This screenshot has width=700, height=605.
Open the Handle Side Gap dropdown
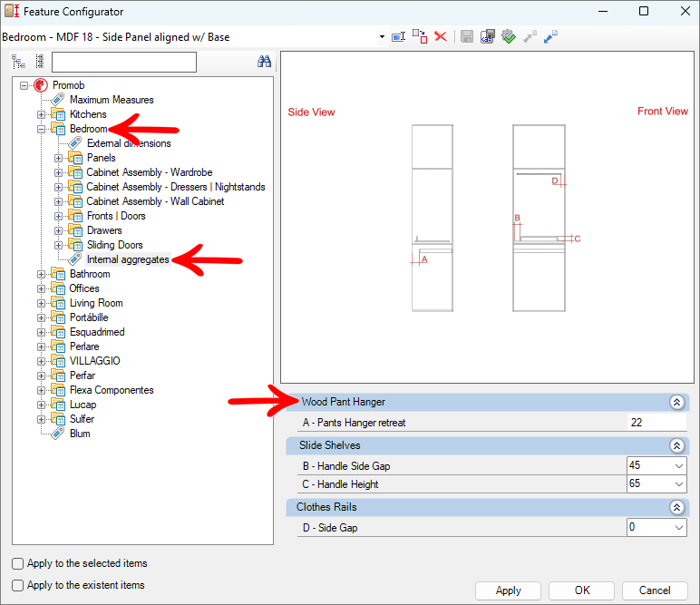tap(678, 465)
